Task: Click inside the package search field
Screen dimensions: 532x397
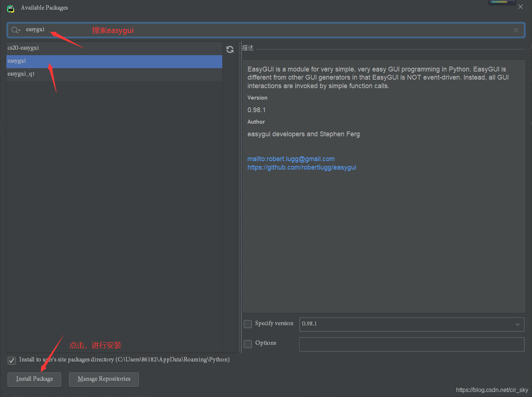Action: (111, 29)
